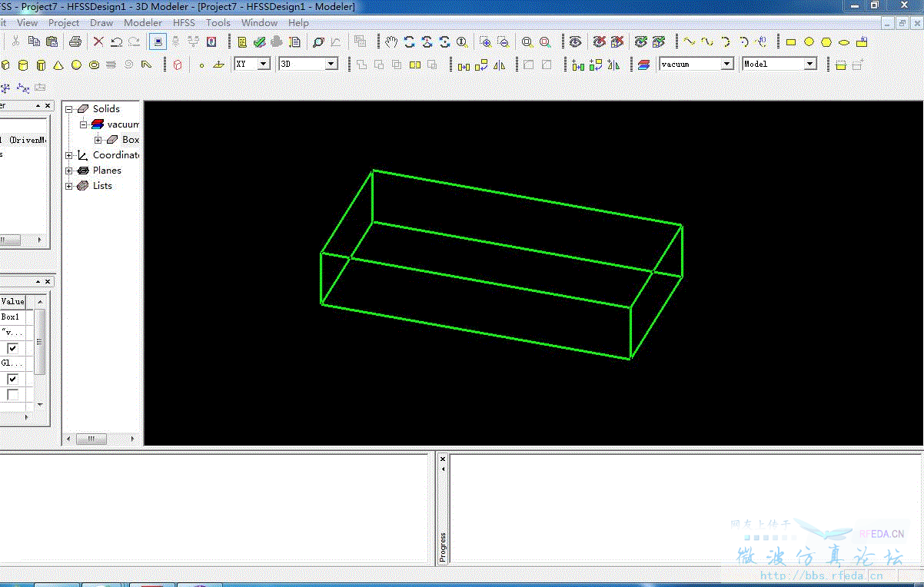Click the Validate green checkmark icon
924x587 pixels.
click(259, 41)
